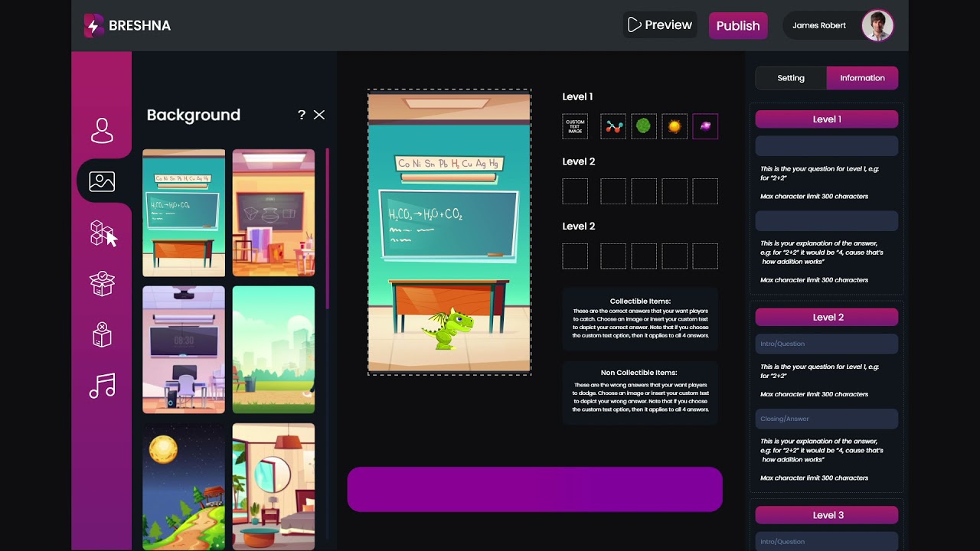The width and height of the screenshot is (980, 551).
Task: Click the Non Collectible Items heading text
Action: pyautogui.click(x=639, y=373)
